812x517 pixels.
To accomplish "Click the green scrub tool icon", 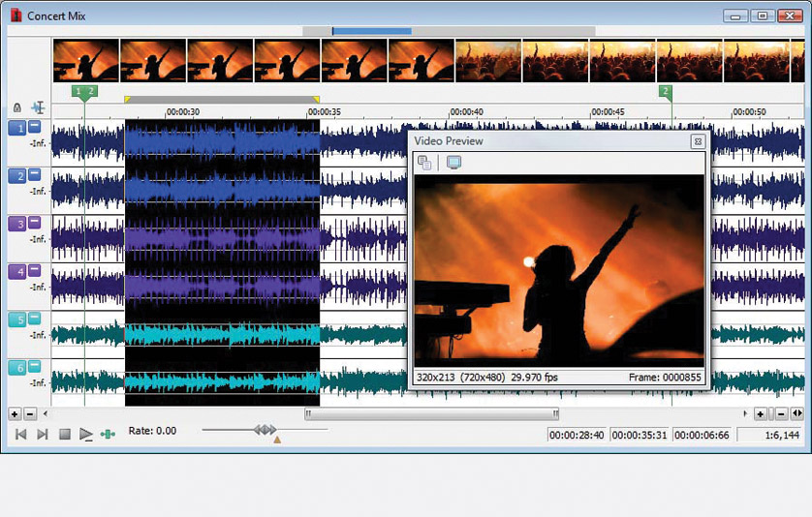I will click(x=108, y=434).
